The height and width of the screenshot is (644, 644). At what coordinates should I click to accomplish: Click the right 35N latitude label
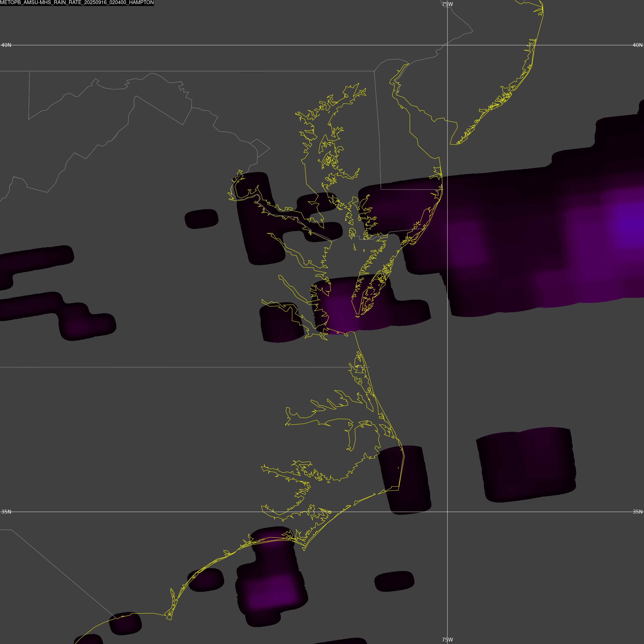tap(638, 512)
